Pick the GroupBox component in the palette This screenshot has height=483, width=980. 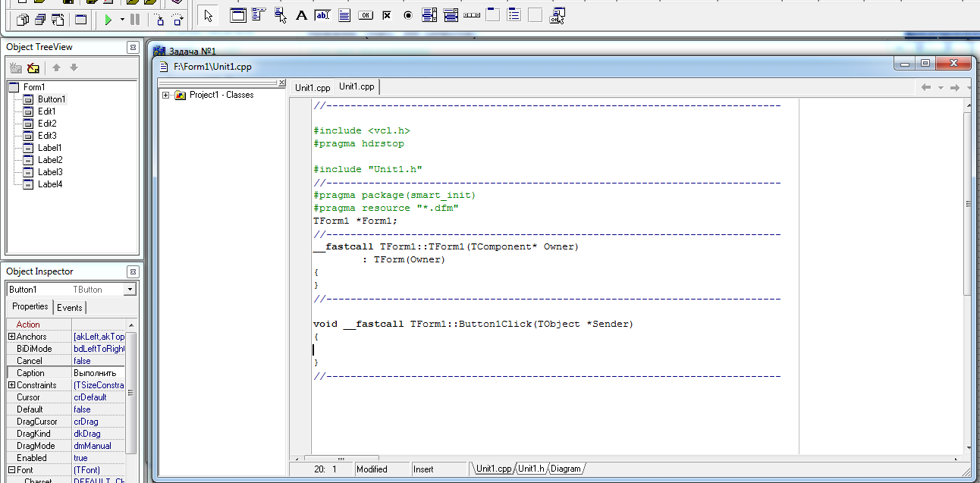(x=492, y=15)
